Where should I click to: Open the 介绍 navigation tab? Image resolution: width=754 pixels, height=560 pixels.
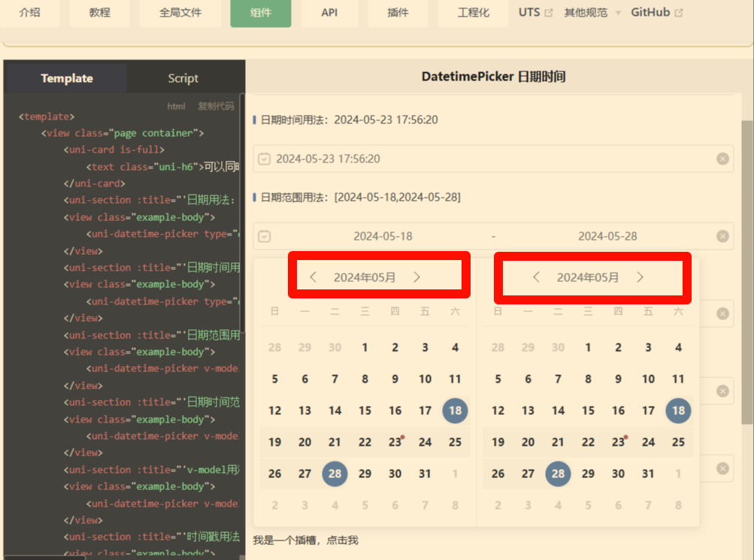(x=30, y=13)
